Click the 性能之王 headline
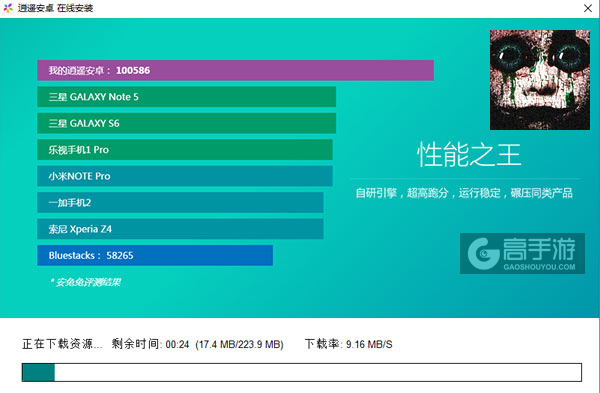 point(469,155)
